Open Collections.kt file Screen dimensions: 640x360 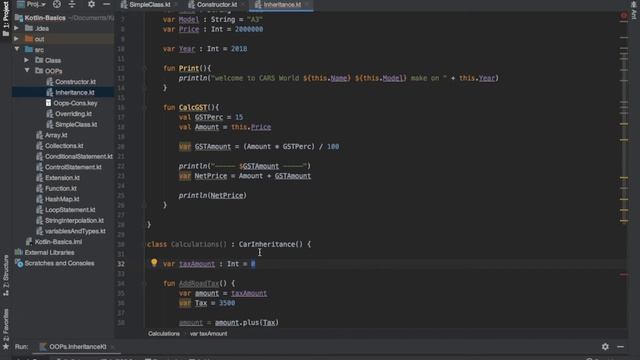click(x=64, y=145)
